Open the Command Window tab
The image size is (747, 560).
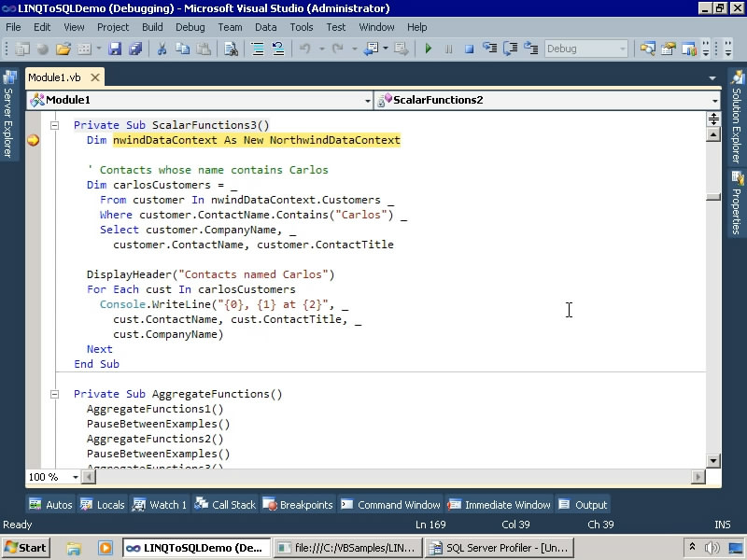coord(391,505)
